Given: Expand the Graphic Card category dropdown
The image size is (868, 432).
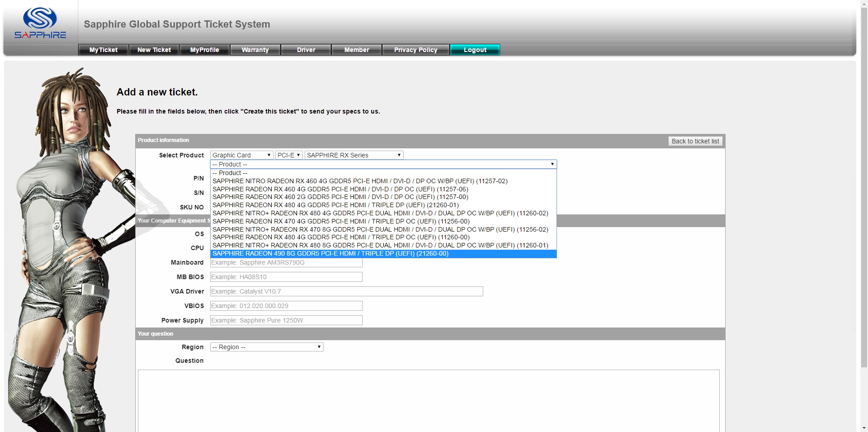Looking at the screenshot, I should 241,155.
